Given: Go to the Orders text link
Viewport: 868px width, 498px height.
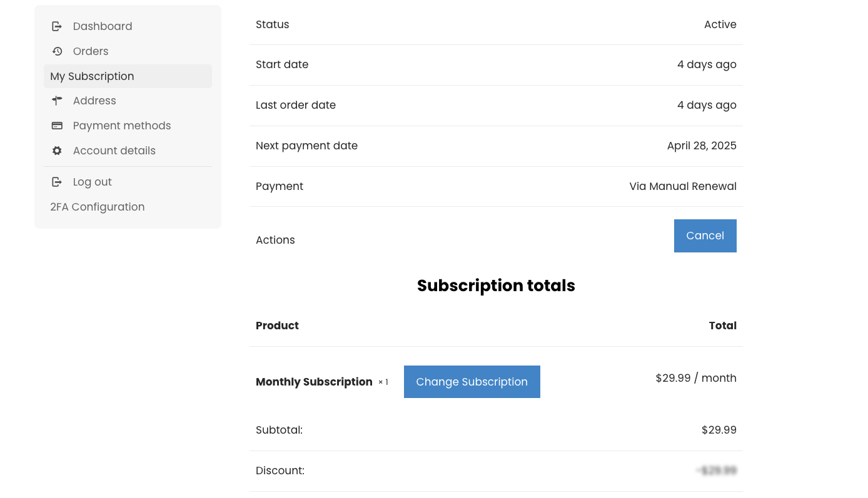Looking at the screenshot, I should pyautogui.click(x=91, y=51).
